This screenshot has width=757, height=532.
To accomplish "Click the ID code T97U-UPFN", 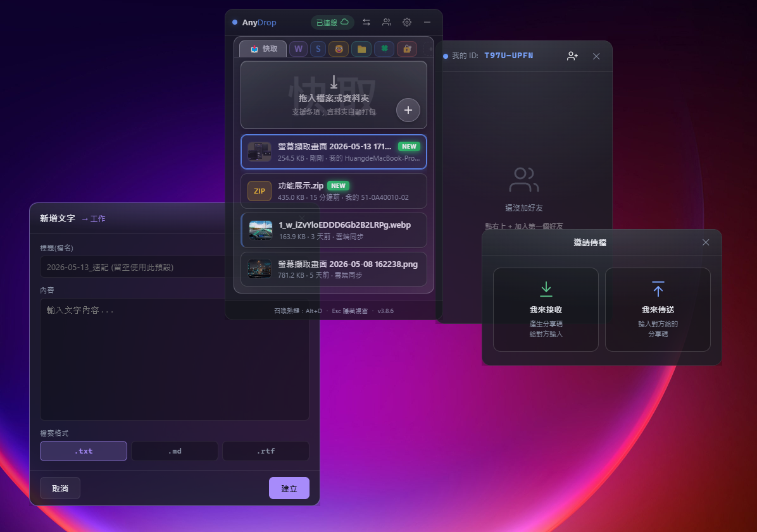I will coord(508,56).
